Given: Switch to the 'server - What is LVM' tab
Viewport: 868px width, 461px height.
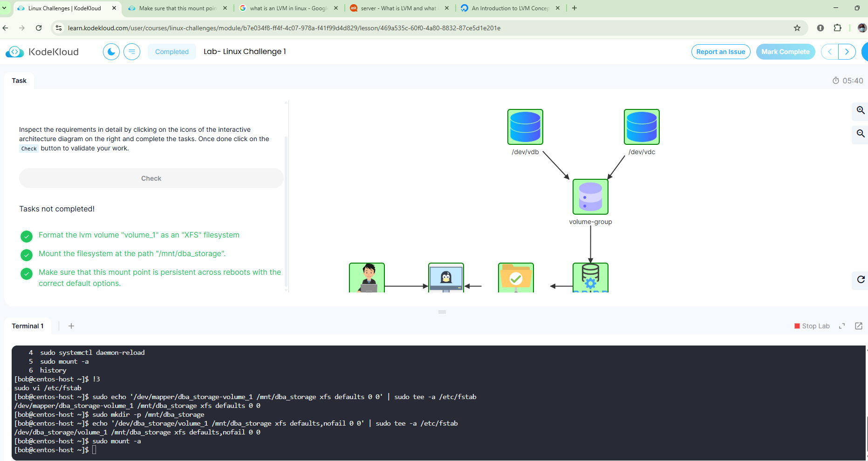Looking at the screenshot, I should click(x=399, y=8).
